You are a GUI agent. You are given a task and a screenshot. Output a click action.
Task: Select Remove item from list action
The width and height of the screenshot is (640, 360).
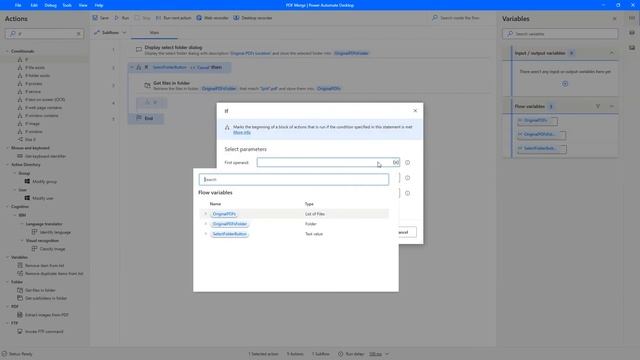point(44,266)
